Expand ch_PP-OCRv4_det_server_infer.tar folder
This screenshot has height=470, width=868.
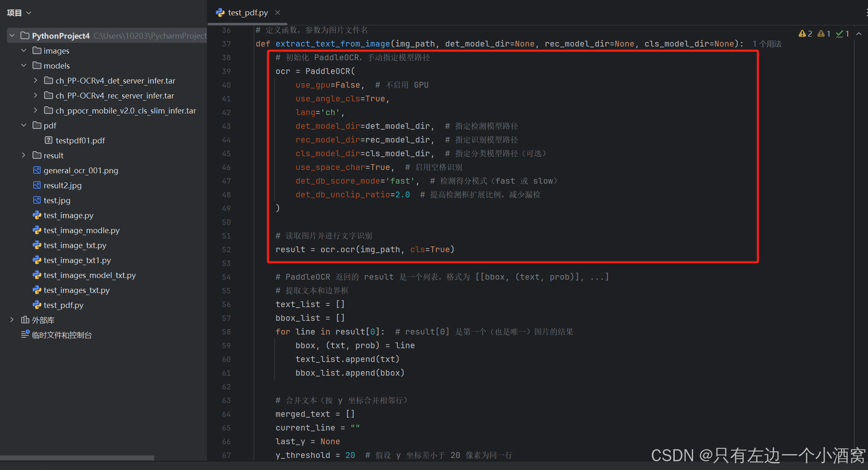(x=36, y=81)
